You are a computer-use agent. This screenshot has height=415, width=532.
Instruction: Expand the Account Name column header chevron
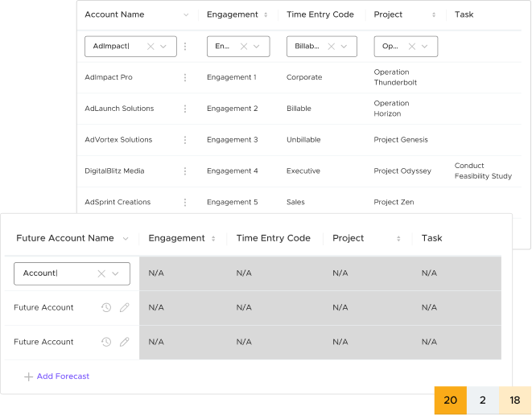coord(187,14)
